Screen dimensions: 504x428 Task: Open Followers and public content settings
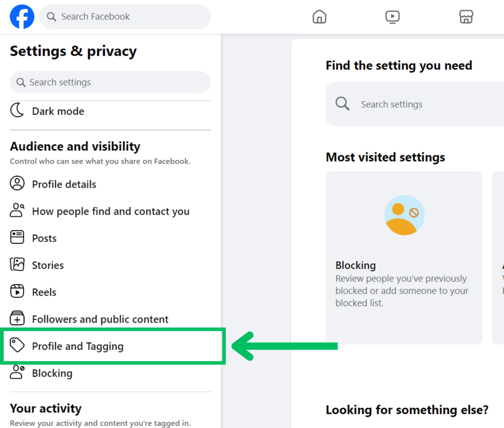pyautogui.click(x=100, y=319)
